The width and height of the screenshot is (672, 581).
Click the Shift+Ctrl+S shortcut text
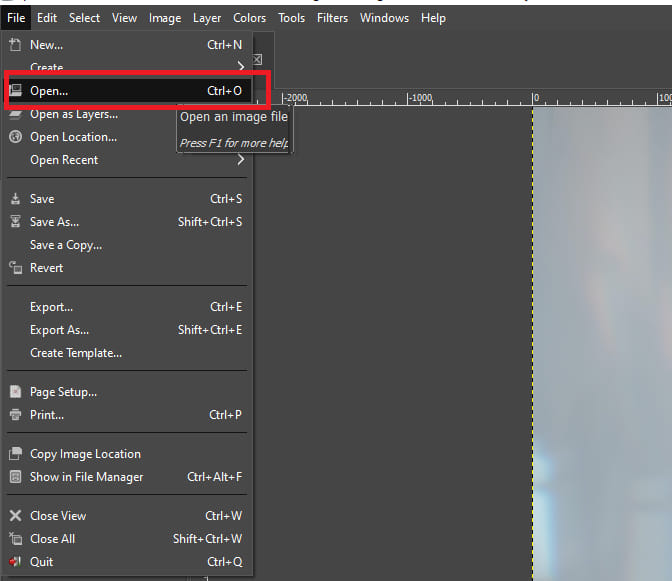[210, 222]
